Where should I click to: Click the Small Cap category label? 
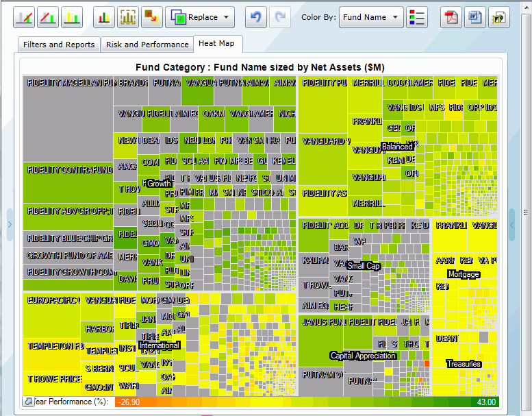[x=364, y=266]
